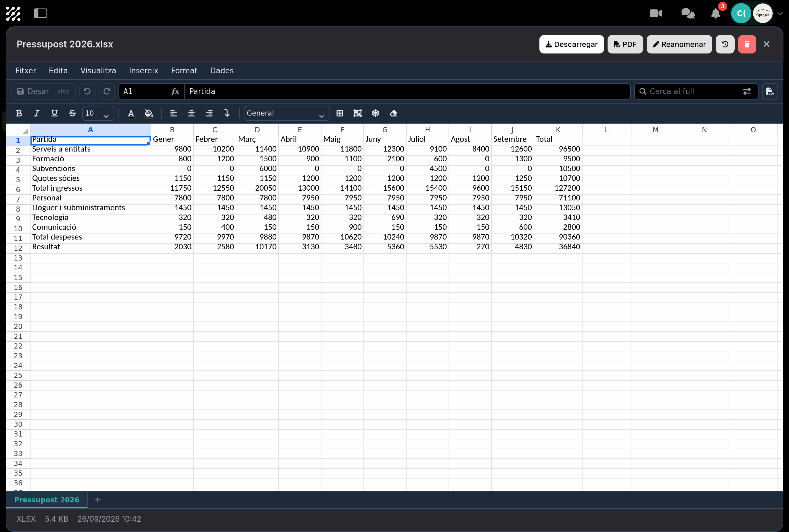This screenshot has width=789, height=532.
Task: Expand the user account chevron
Action: point(780,14)
